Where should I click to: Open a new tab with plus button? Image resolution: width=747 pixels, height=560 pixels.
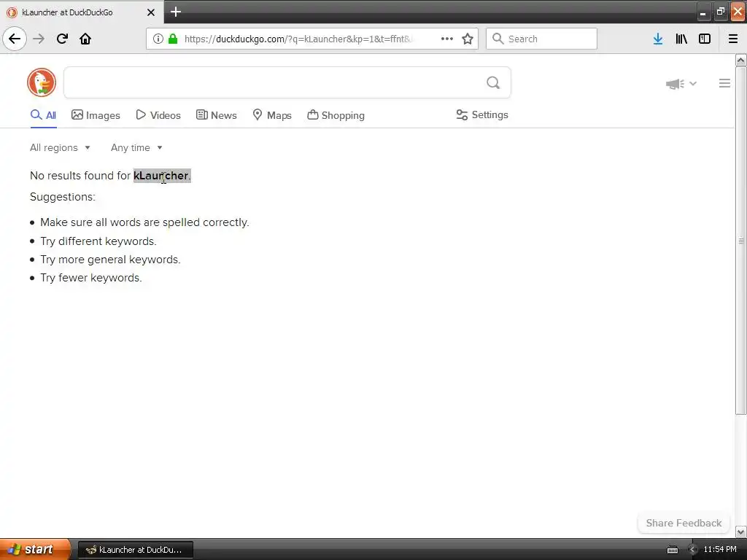coord(176,12)
